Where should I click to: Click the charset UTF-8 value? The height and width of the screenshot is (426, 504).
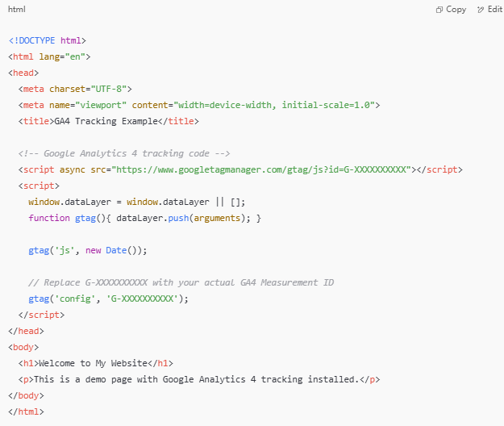click(x=109, y=89)
